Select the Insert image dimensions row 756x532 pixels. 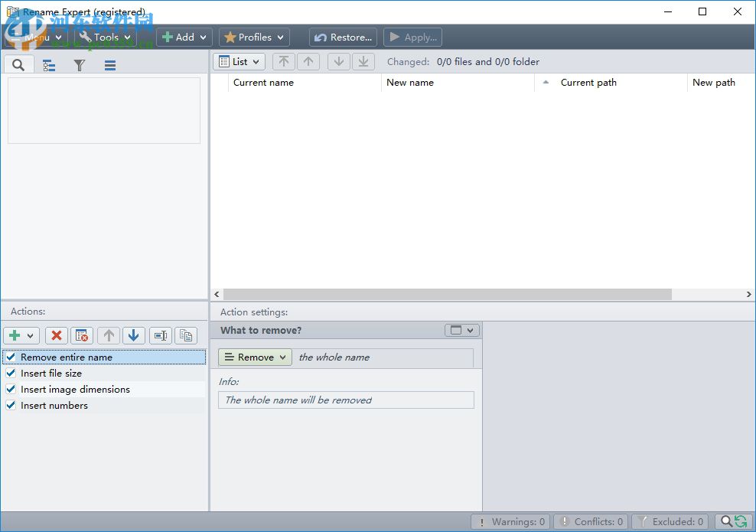[x=104, y=389]
